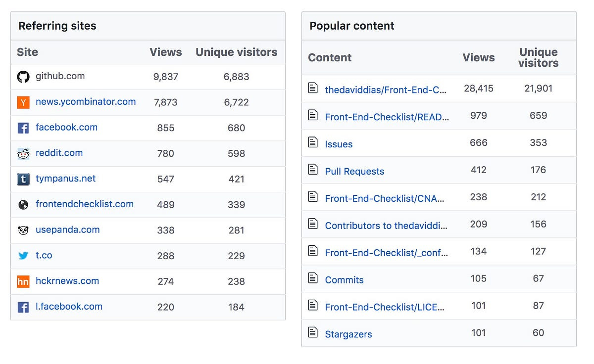Open the Pull Requests content link
This screenshot has width=594, height=364.
pos(354,172)
